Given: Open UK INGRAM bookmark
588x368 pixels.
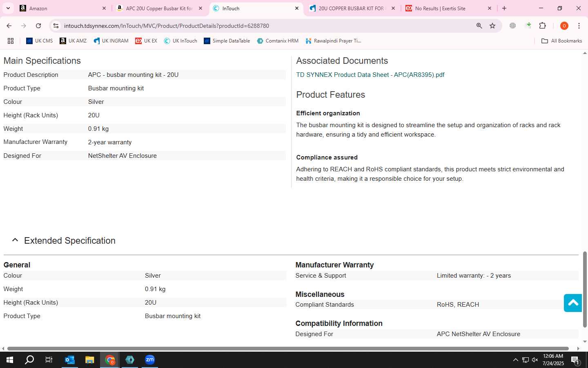Looking at the screenshot, I should 111,41.
